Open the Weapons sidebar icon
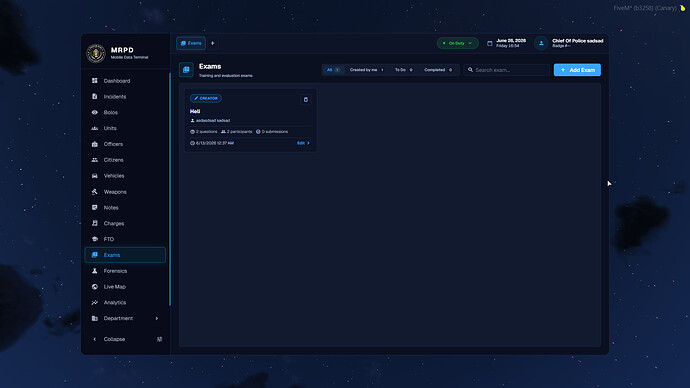The width and height of the screenshot is (690, 388). 95,192
